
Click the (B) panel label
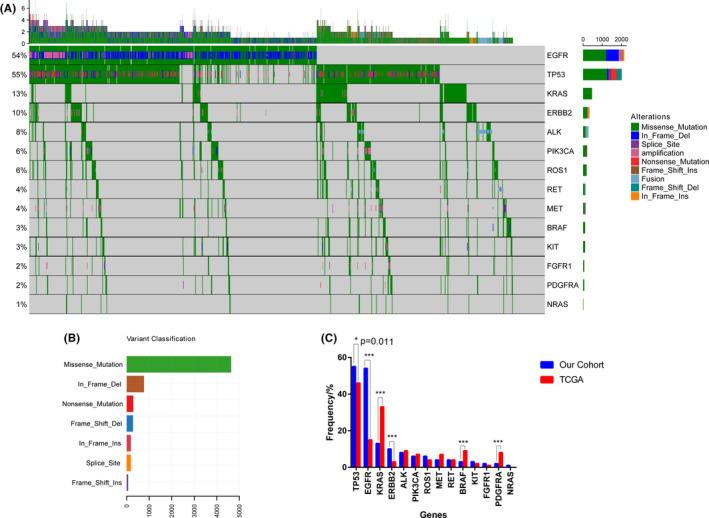(x=72, y=338)
